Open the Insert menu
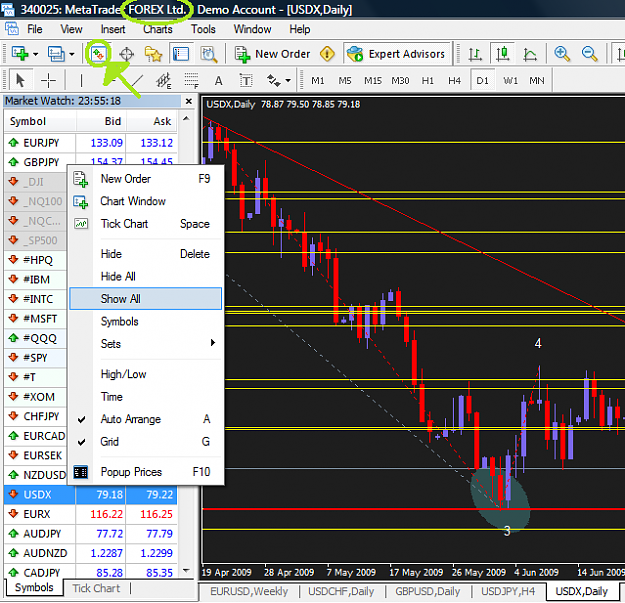The image size is (625, 603). point(113,29)
